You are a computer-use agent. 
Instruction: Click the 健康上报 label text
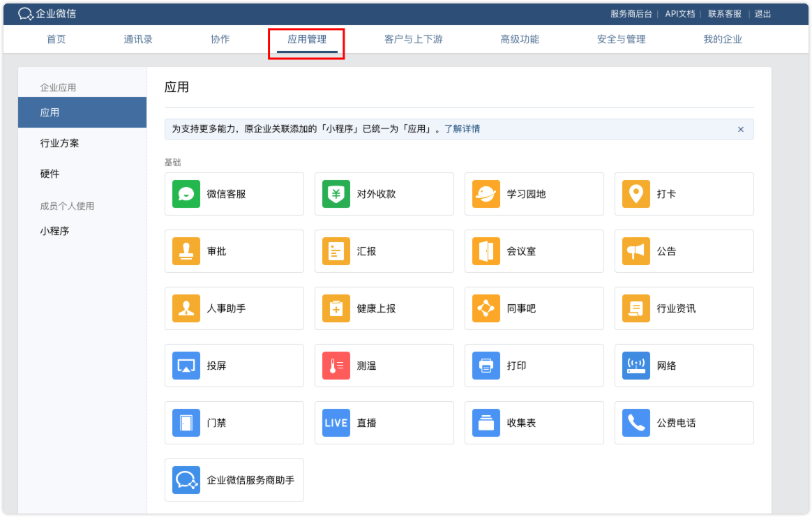click(x=377, y=308)
